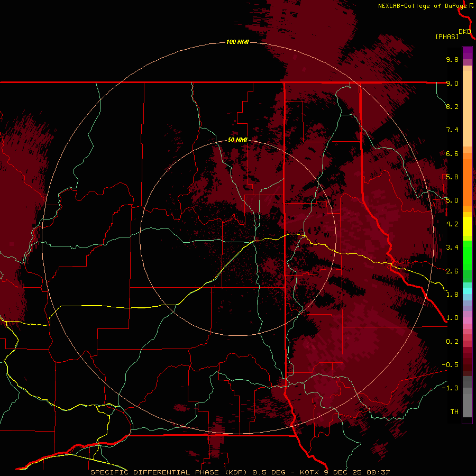476x476 pixels.
Task: Click the 9.0 value on the color scale
Action: tap(452, 83)
